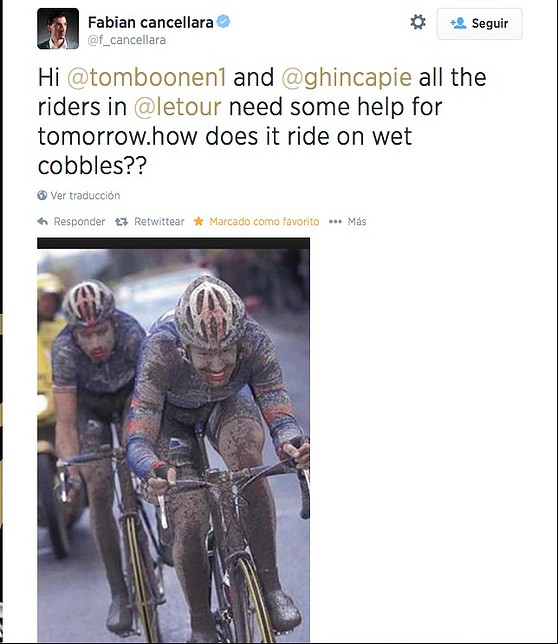The height and width of the screenshot is (644, 558).
Task: Unmark via Marcado como favorito text
Action: [x=264, y=222]
